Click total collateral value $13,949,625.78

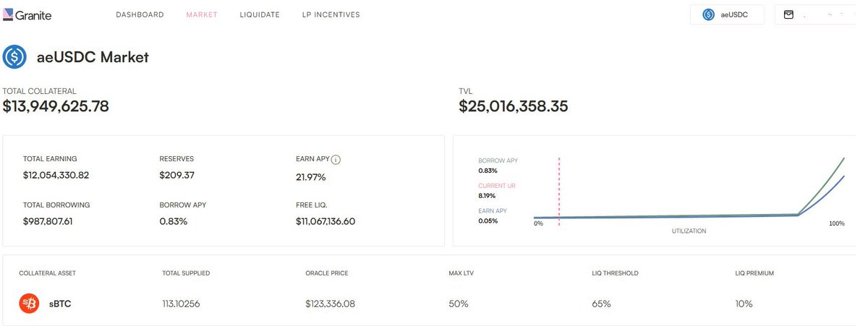(56, 107)
